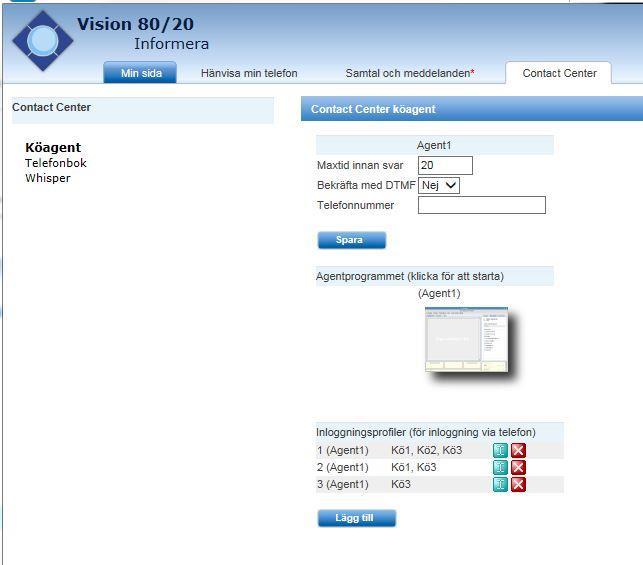Click the Spara button
The width and height of the screenshot is (643, 565).
coord(352,240)
